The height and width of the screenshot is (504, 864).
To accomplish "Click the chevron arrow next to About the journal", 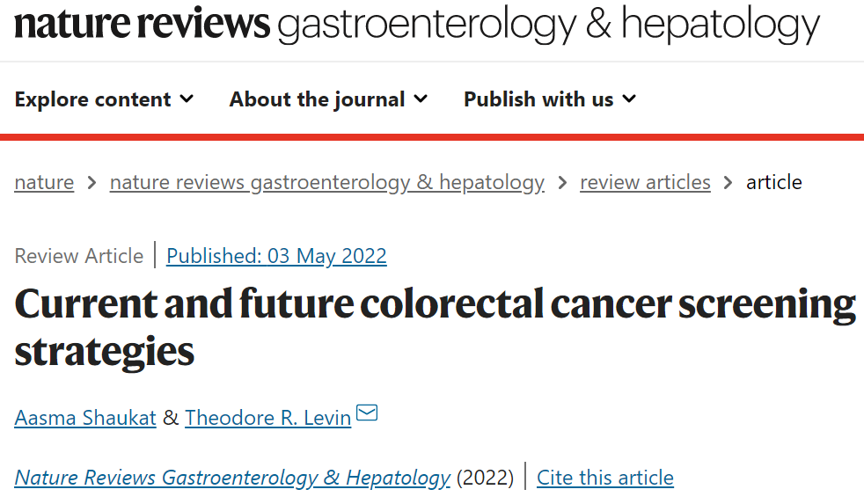I will (x=421, y=99).
